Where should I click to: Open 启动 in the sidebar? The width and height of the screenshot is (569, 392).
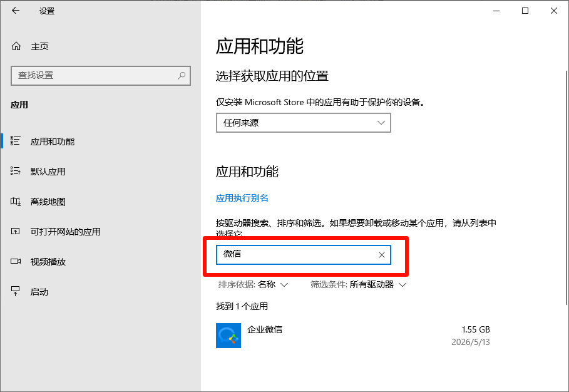[101, 292]
